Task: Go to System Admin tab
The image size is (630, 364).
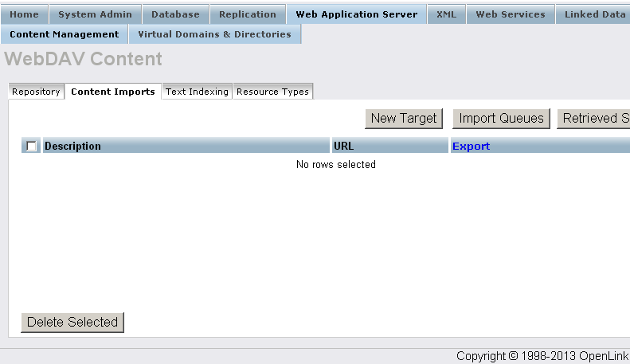Action: tap(95, 14)
